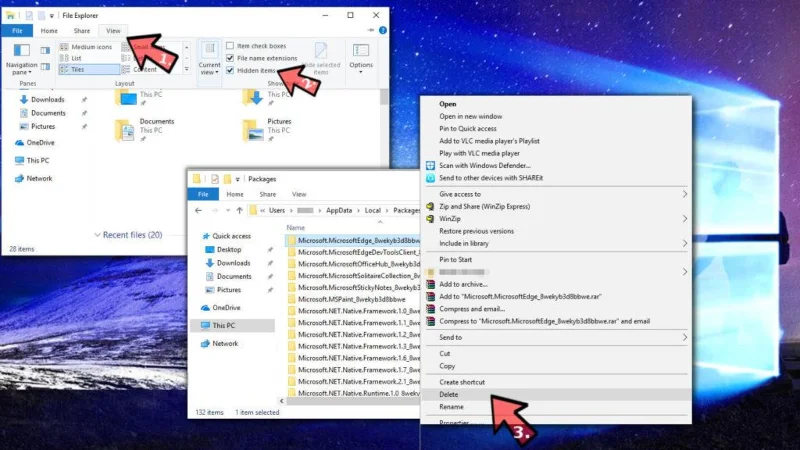The height and width of the screenshot is (450, 800).
Task: Select Network in File Explorer sidebar
Action: pyautogui.click(x=34, y=178)
